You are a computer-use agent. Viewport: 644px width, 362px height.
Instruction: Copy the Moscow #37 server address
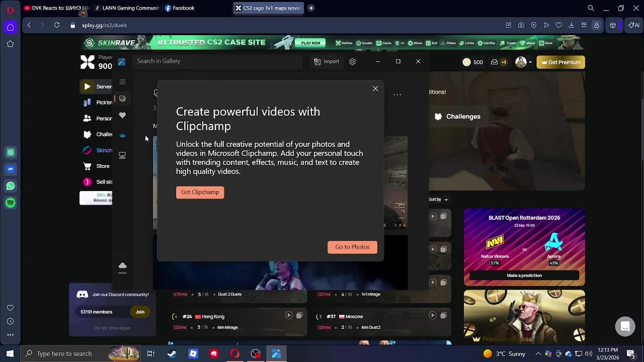click(x=443, y=316)
